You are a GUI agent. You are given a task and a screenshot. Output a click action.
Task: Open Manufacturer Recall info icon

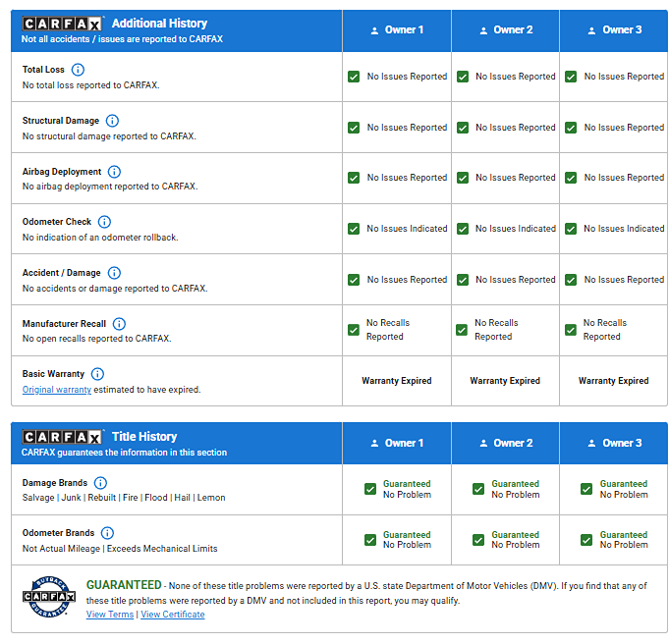click(119, 324)
